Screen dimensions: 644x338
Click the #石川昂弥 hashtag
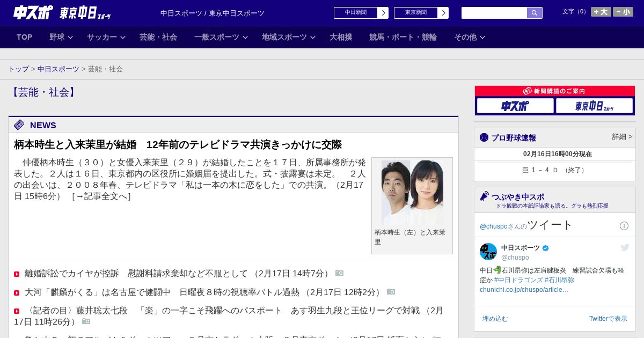click(x=559, y=280)
